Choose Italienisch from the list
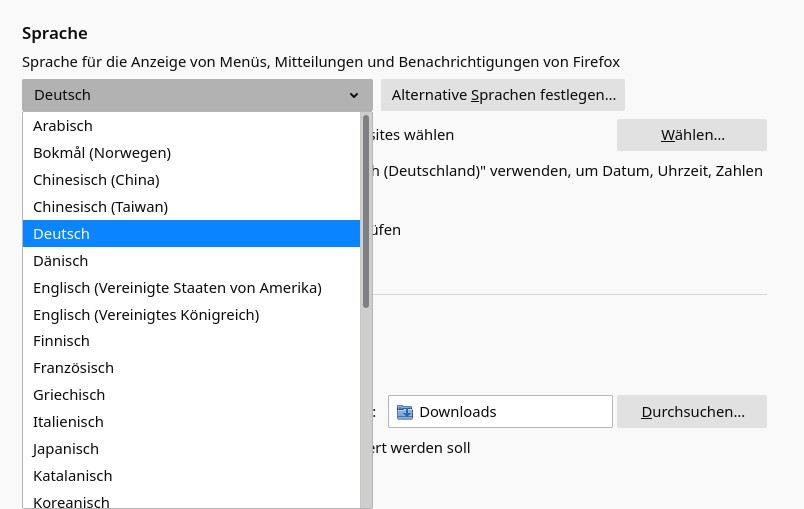 click(68, 422)
